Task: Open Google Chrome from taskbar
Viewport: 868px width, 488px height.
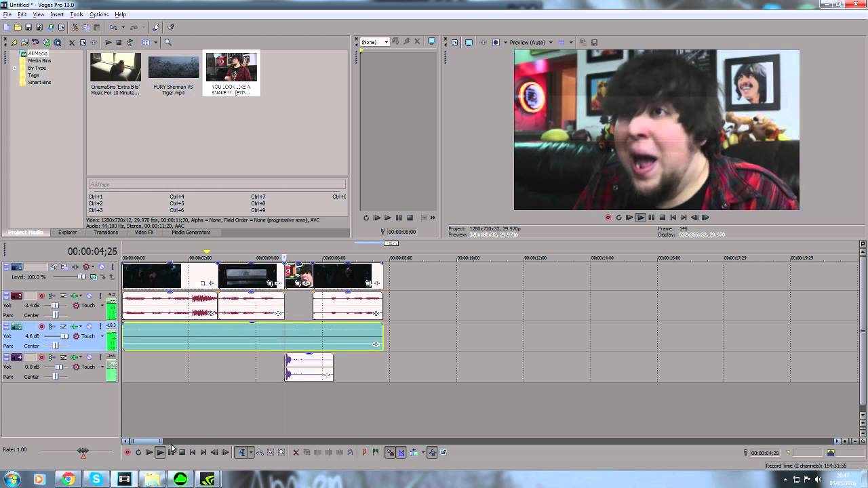Action: click(x=68, y=479)
